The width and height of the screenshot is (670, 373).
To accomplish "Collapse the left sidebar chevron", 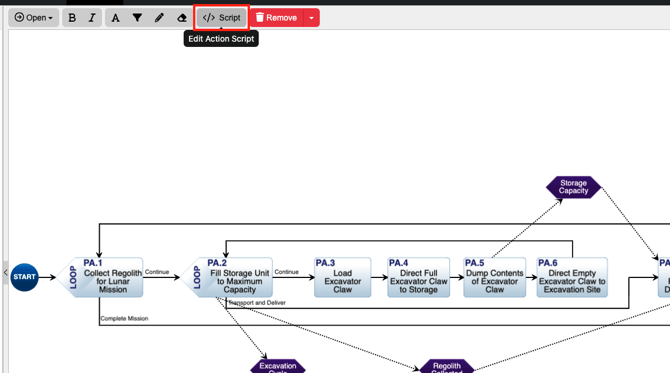I will tap(5, 272).
